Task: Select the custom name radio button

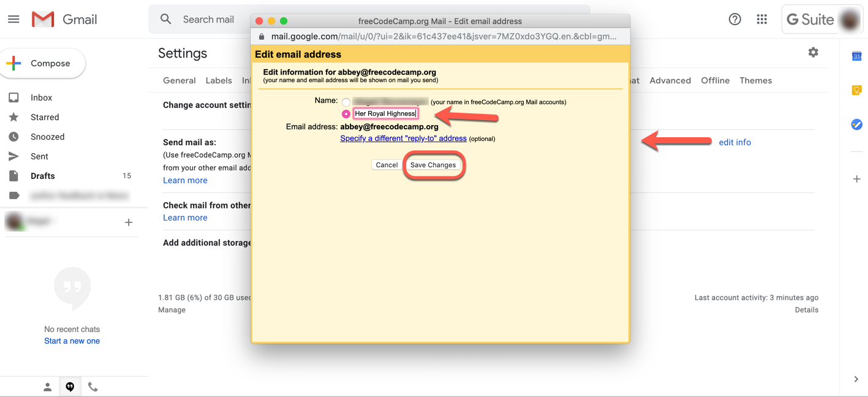Action: tap(346, 114)
